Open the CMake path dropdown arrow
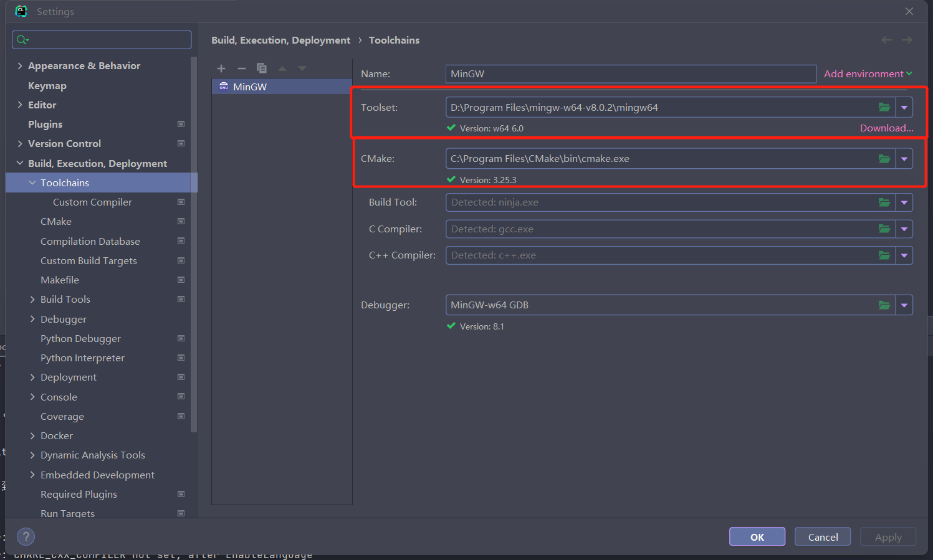The width and height of the screenshot is (933, 560). coord(904,159)
